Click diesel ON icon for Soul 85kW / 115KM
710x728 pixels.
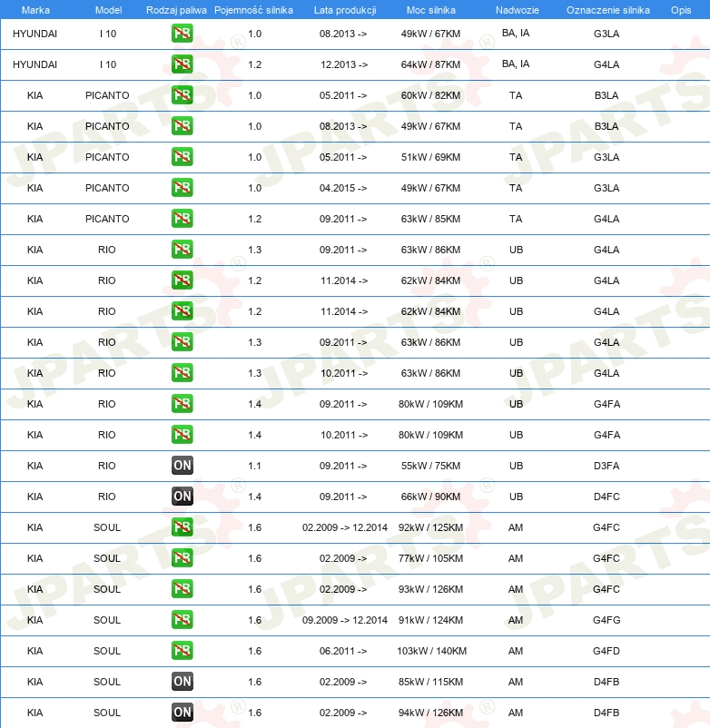click(182, 682)
